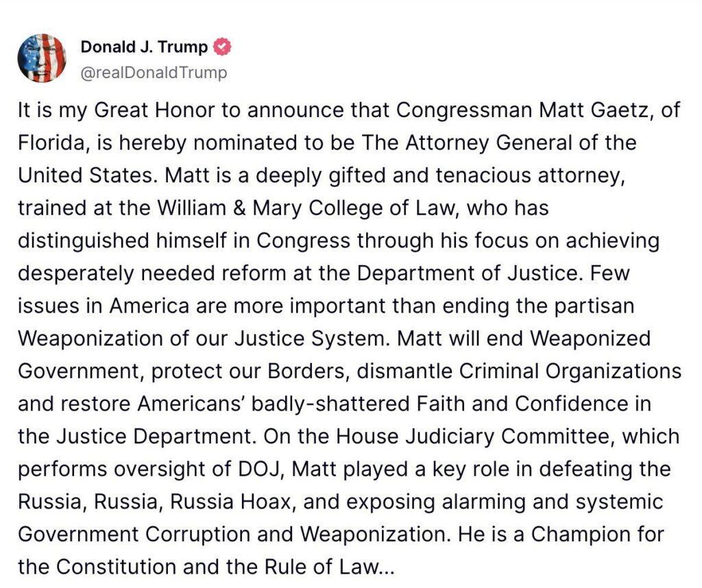The image size is (702, 588).
Task: Click the word Florida in second line
Action: tap(51, 143)
